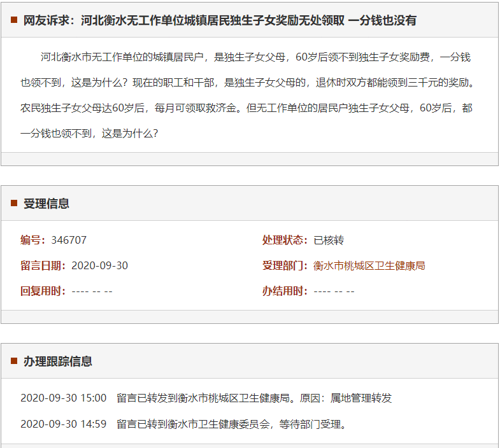Select the 办理跟踪信息 section heading

(58, 361)
